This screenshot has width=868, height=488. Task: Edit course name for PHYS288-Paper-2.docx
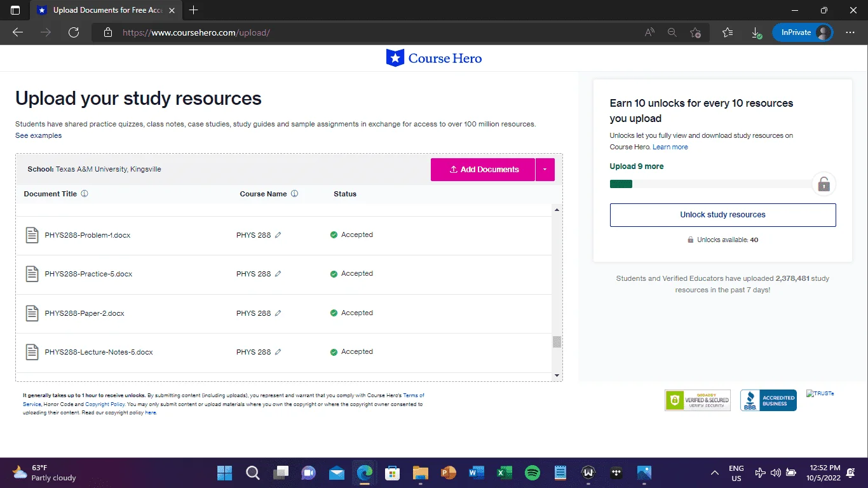(x=278, y=313)
